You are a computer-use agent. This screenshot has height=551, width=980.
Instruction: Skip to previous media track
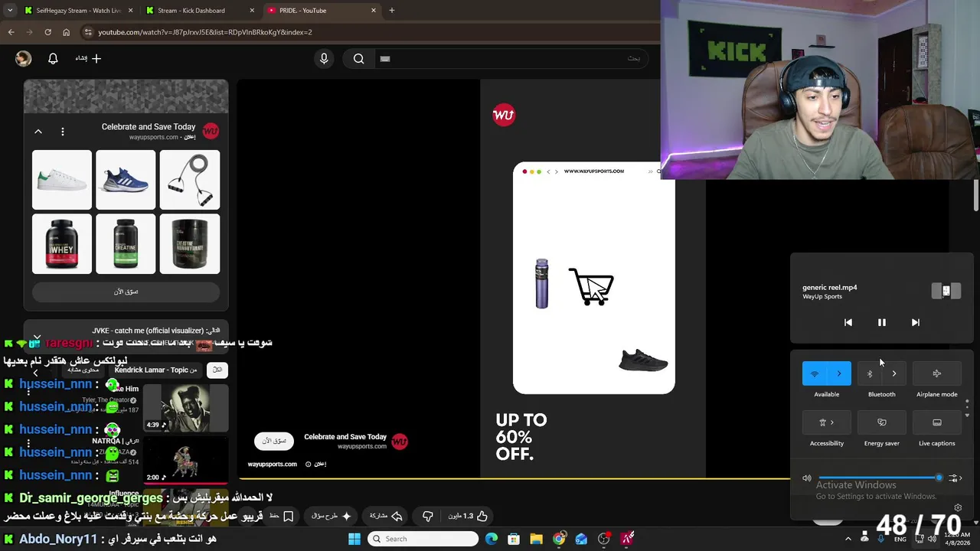point(848,322)
